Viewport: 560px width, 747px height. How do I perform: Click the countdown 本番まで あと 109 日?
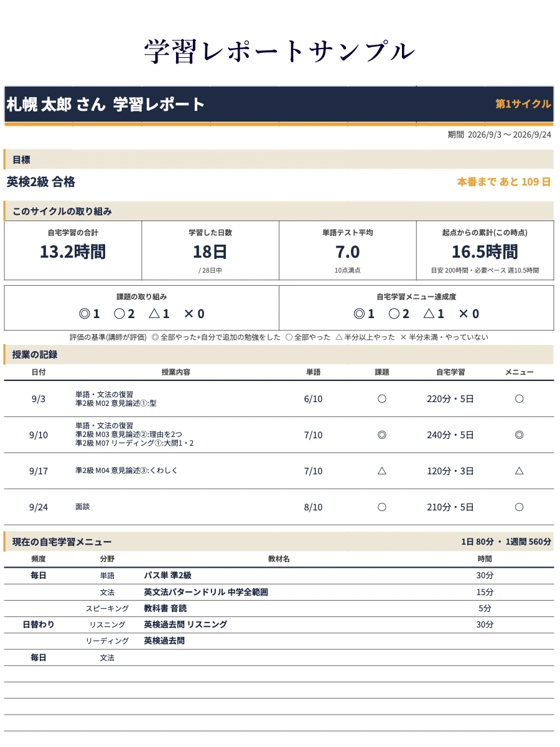[x=504, y=182]
